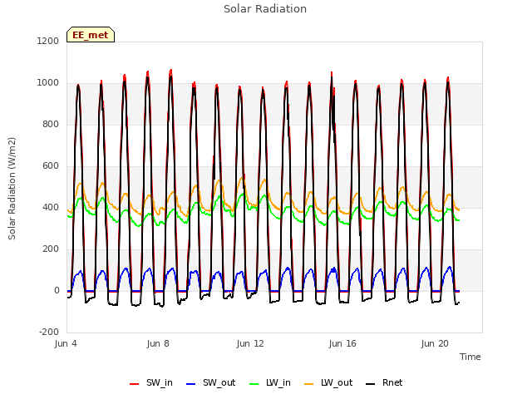This screenshot has width=532, height=399.
Task: Click the Time axis label
Action: coord(470,357)
